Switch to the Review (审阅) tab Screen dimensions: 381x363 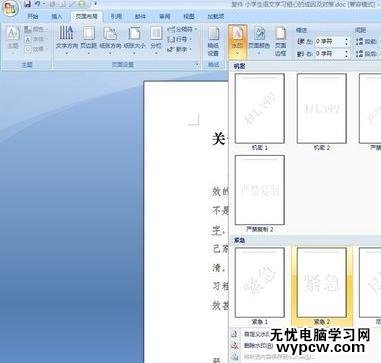[165, 16]
